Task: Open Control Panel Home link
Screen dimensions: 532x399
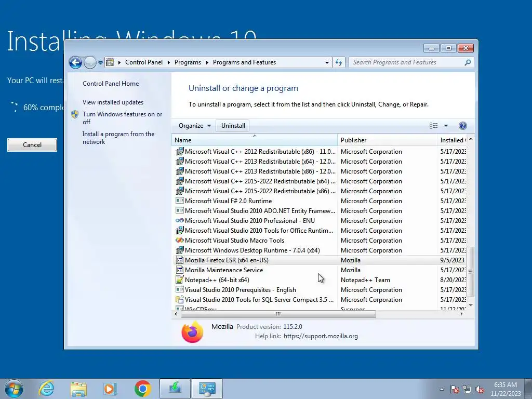Action: (x=111, y=84)
